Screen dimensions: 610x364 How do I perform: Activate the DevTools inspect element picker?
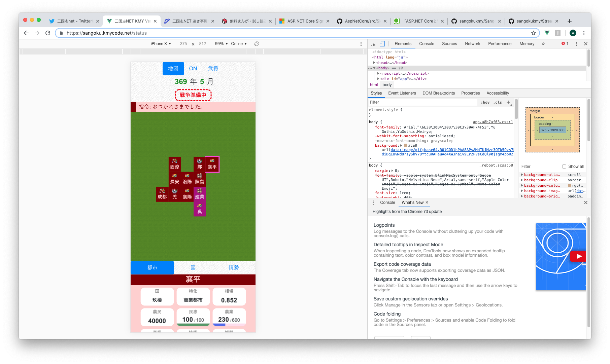coord(373,44)
